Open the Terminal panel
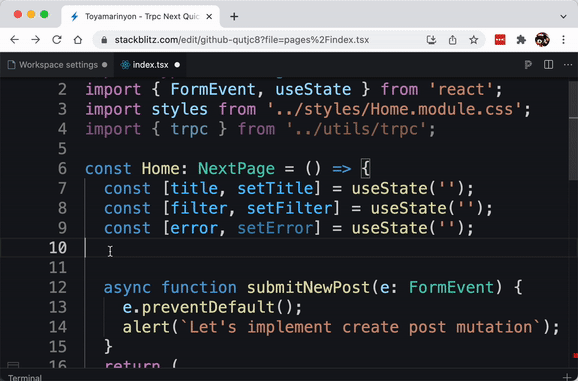578x381 pixels. click(25, 377)
